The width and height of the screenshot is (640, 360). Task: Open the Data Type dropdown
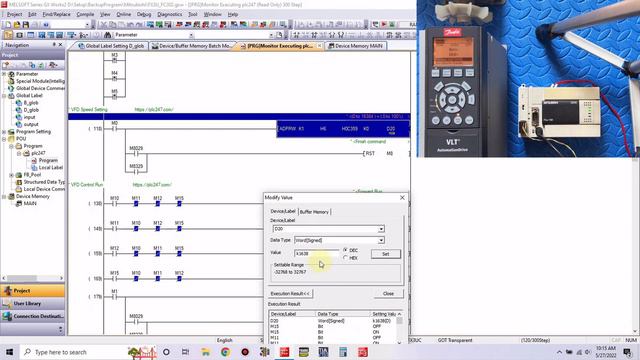coord(381,240)
